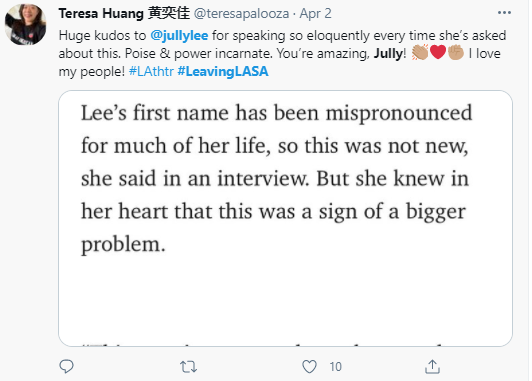
Task: Retweet this post with the arrows icon
Action: click(x=188, y=367)
